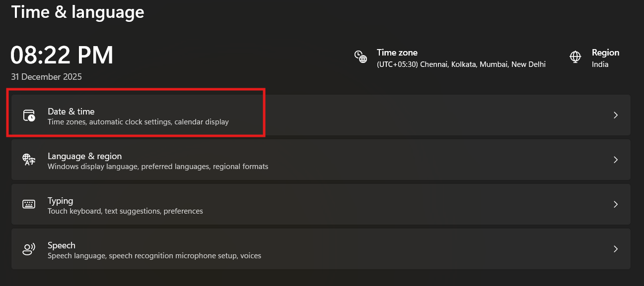Expand the Speech row chevron
Screen dimensions: 644x286
click(616, 249)
